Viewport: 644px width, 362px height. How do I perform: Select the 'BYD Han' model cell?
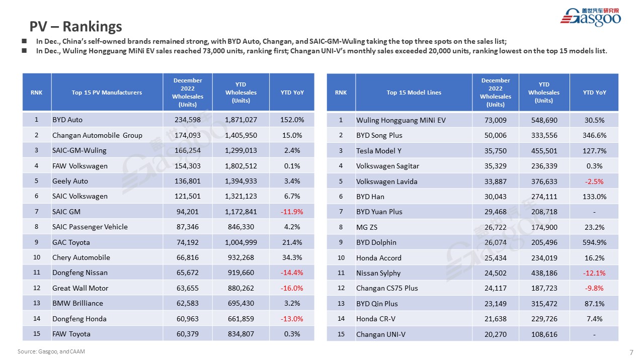coord(414,197)
